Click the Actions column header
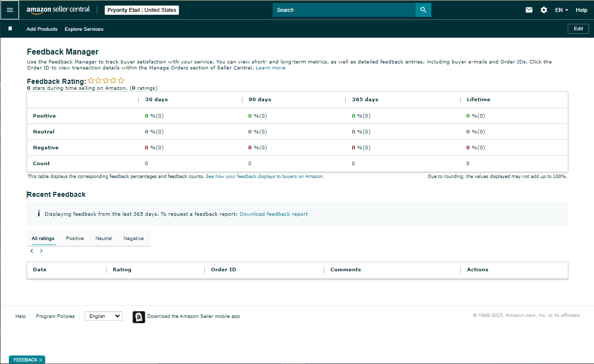This screenshot has width=594, height=364. click(477, 270)
